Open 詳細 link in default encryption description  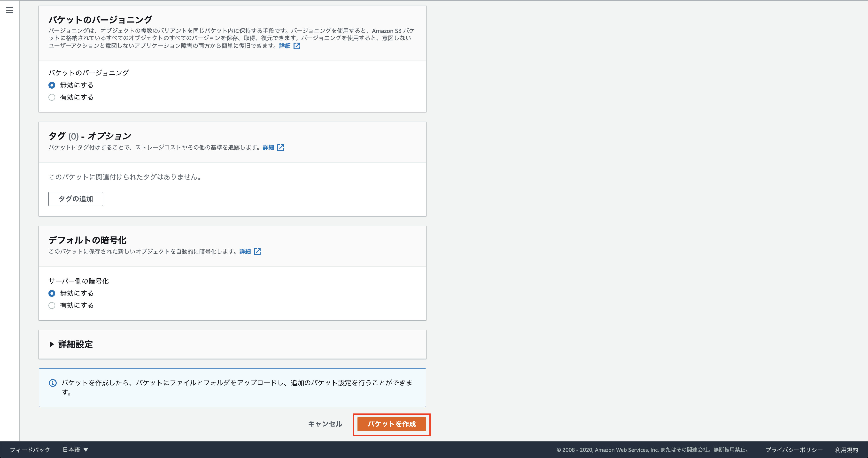[x=245, y=252]
